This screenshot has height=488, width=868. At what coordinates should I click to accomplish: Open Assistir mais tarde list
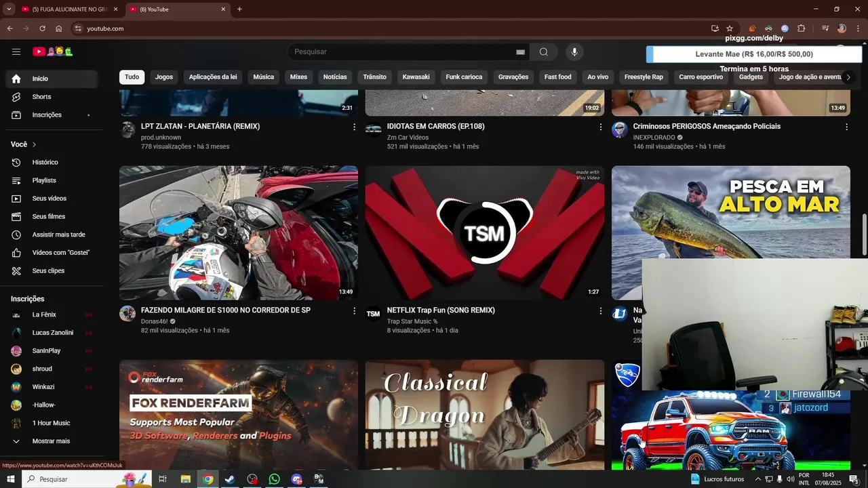pyautogui.click(x=52, y=235)
